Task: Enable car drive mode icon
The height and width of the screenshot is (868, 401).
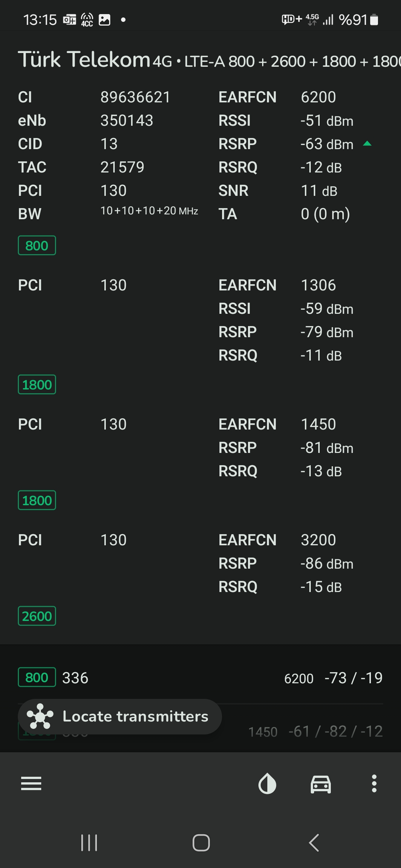Action: (321, 784)
